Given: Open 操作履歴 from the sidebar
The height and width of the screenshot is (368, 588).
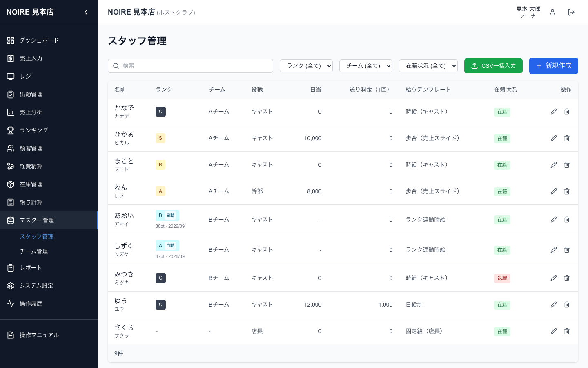Looking at the screenshot, I should 49,304.
